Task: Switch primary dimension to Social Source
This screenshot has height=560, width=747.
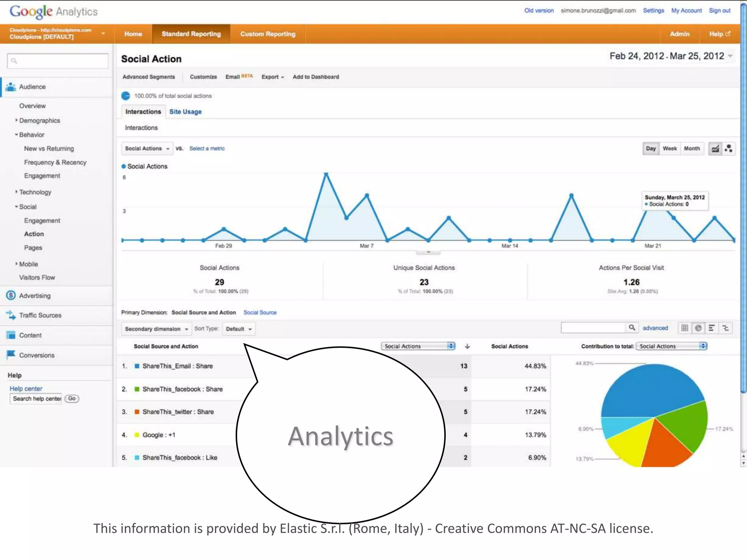Action: [260, 312]
